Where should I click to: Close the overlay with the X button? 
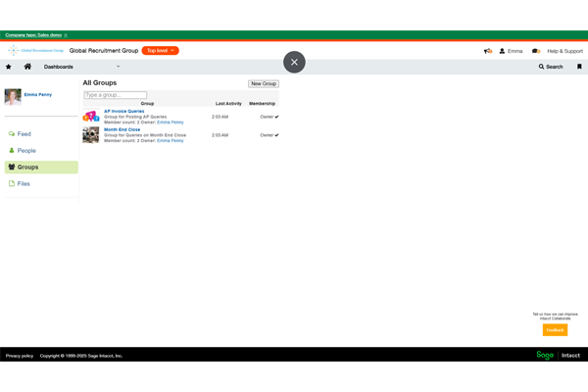[294, 62]
